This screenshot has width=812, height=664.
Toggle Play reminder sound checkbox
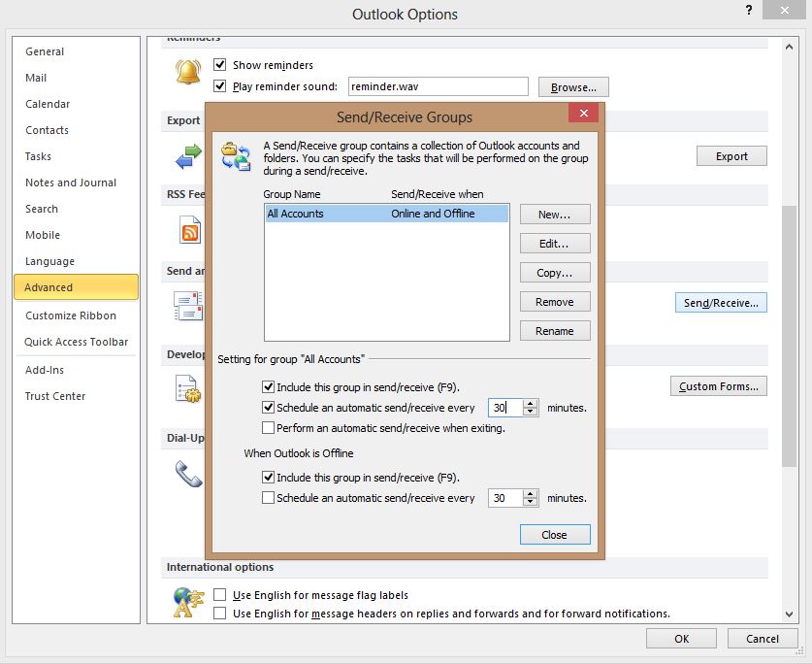click(219, 85)
